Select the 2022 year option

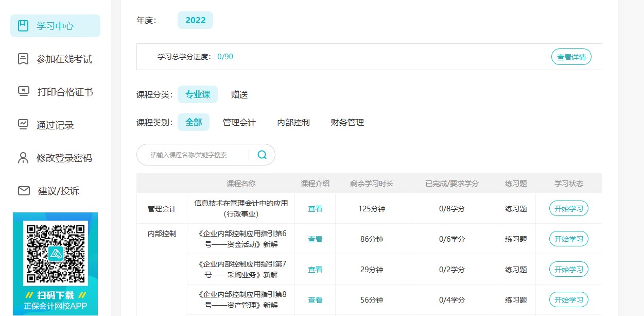(195, 20)
